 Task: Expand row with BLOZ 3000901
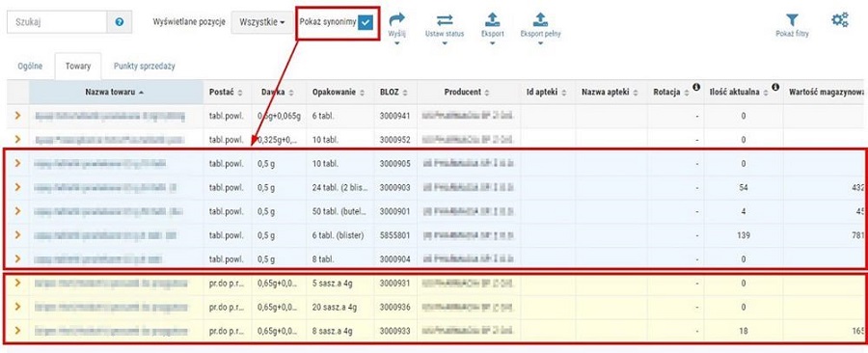17,211
